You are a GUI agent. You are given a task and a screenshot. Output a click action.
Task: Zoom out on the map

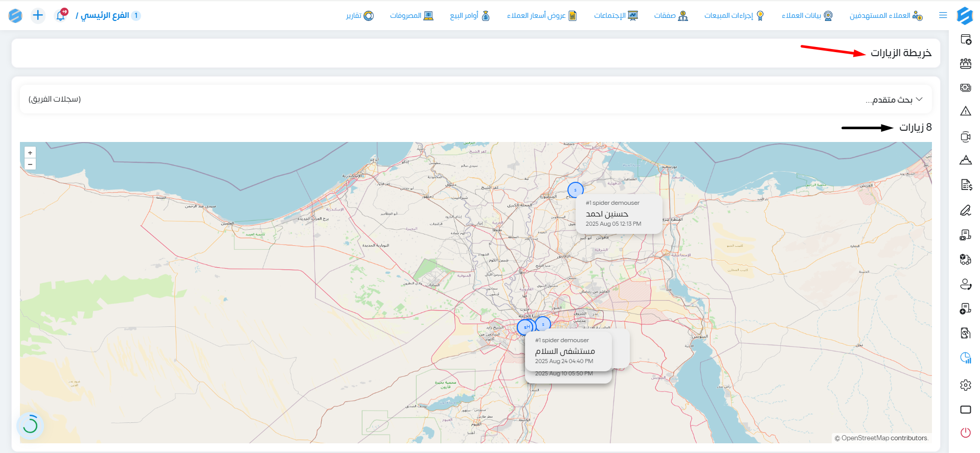30,164
